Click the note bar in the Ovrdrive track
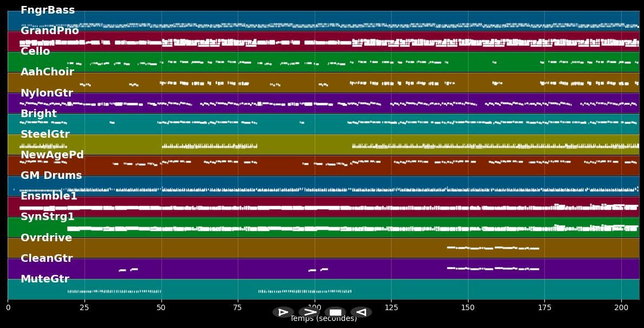The width and height of the screenshot is (644, 328). [x=493, y=248]
